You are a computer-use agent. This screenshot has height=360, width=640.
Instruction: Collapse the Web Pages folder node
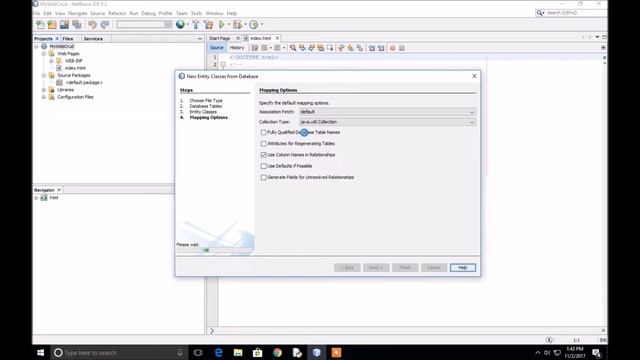(44, 54)
